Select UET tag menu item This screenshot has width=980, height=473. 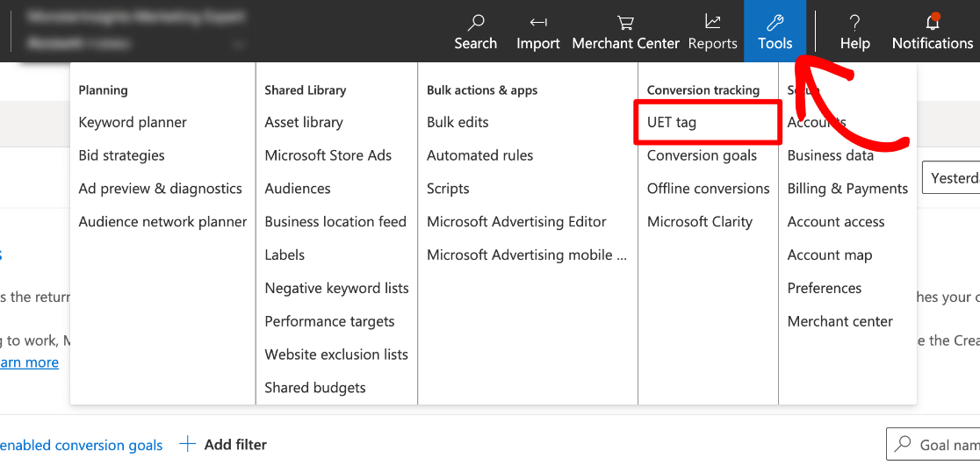pyautogui.click(x=672, y=123)
